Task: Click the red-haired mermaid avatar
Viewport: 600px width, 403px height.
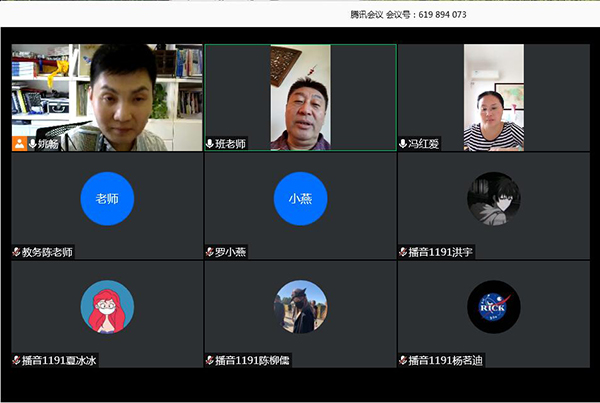Action: 107,307
